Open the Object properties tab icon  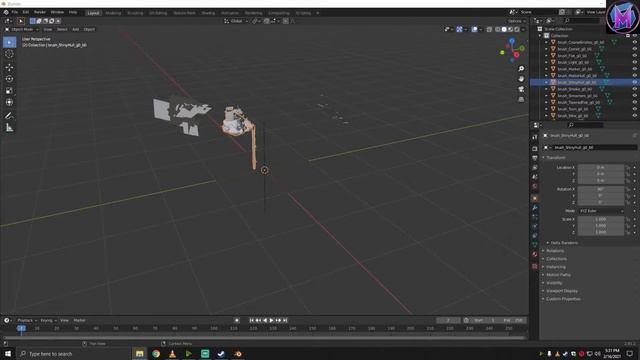(x=535, y=198)
